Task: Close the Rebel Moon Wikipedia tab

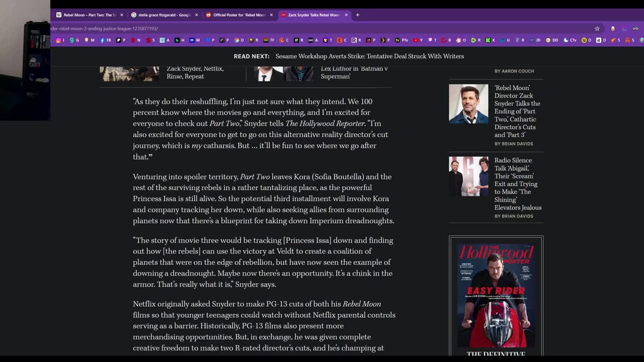Action: (121, 15)
